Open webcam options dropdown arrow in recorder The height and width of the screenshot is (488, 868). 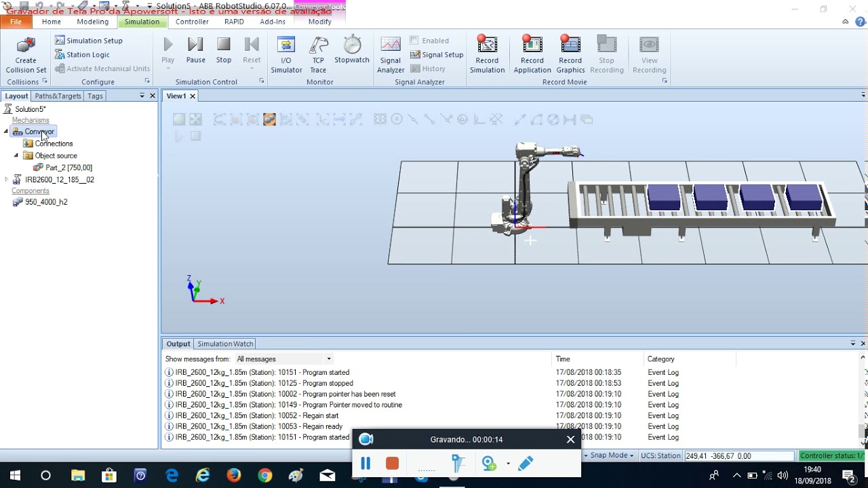pos(508,464)
